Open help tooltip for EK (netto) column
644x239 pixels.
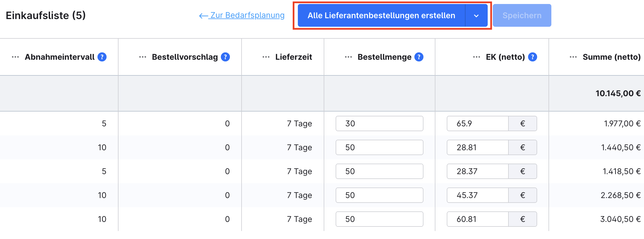(x=532, y=57)
